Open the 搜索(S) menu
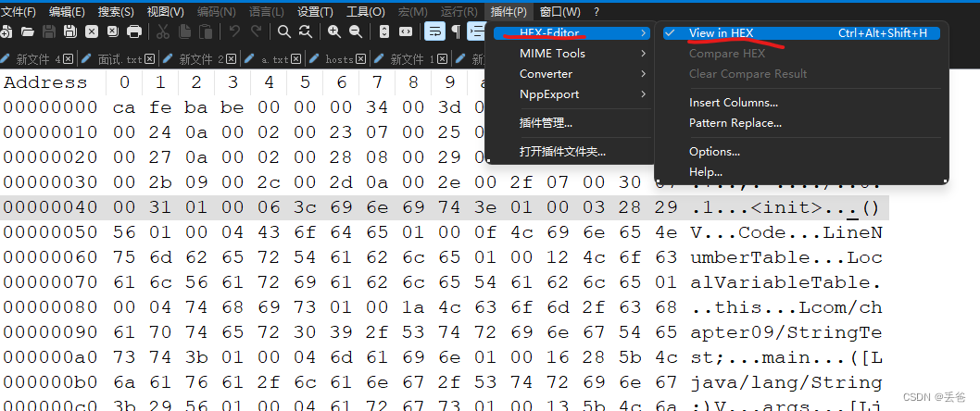This screenshot has height=411, width=980. click(117, 12)
